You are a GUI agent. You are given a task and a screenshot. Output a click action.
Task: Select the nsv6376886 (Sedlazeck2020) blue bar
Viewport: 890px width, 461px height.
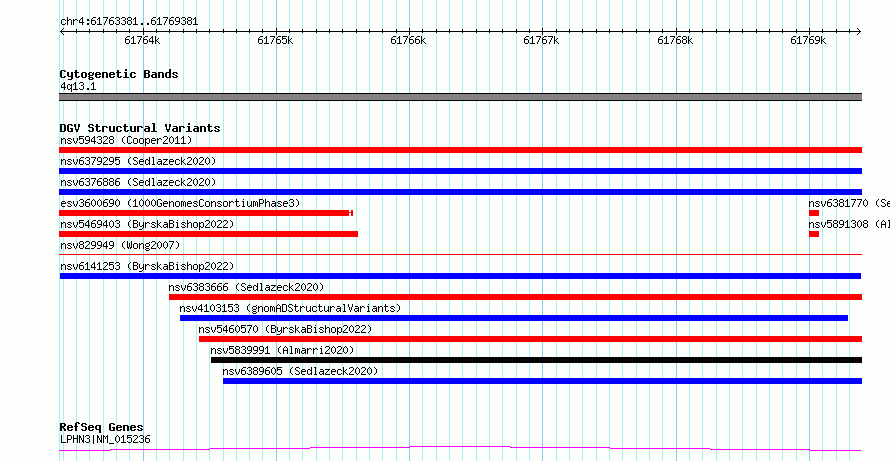point(460,192)
